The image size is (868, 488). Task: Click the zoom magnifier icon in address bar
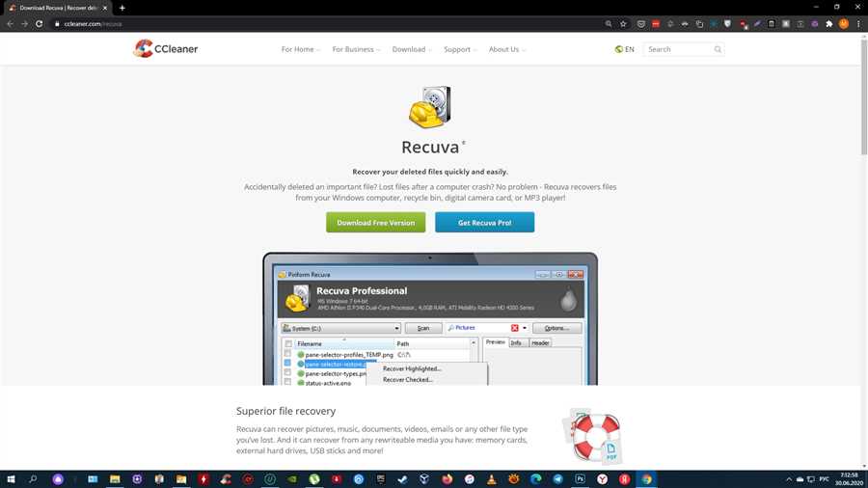coord(609,24)
